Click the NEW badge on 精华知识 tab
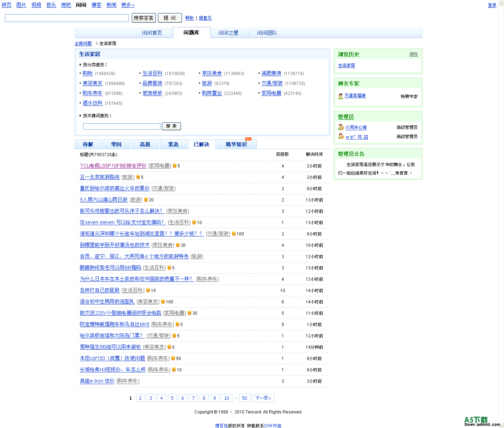Screen dimensions: 504x428 (248, 139)
